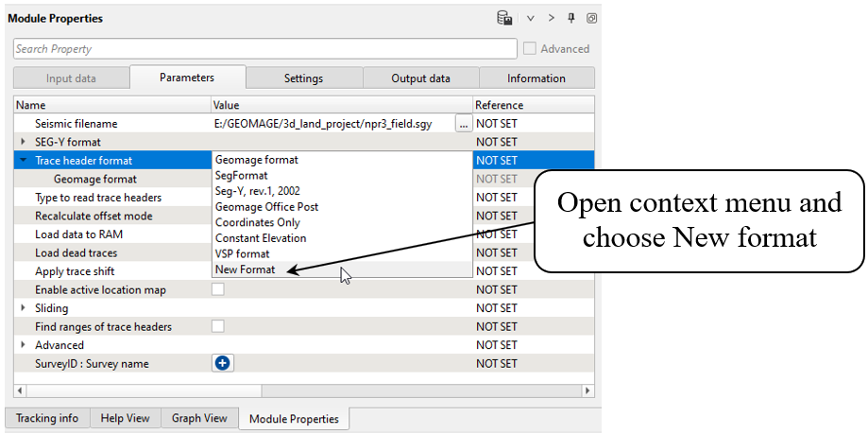868x434 pixels.
Task: Check Find ranges of trace headers
Action: point(218,326)
